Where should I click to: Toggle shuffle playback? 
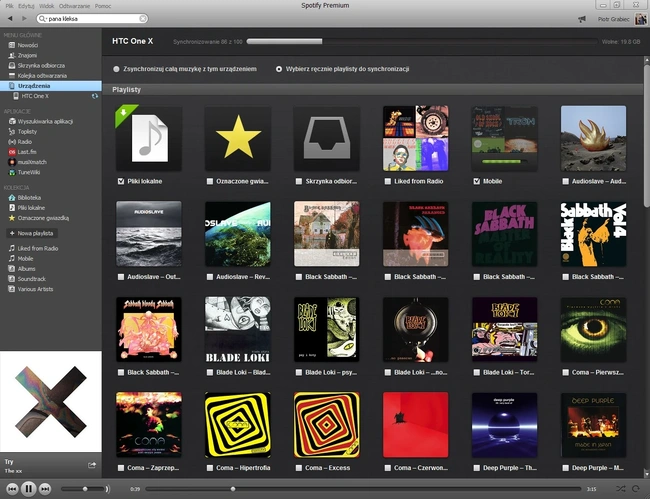tap(621, 489)
